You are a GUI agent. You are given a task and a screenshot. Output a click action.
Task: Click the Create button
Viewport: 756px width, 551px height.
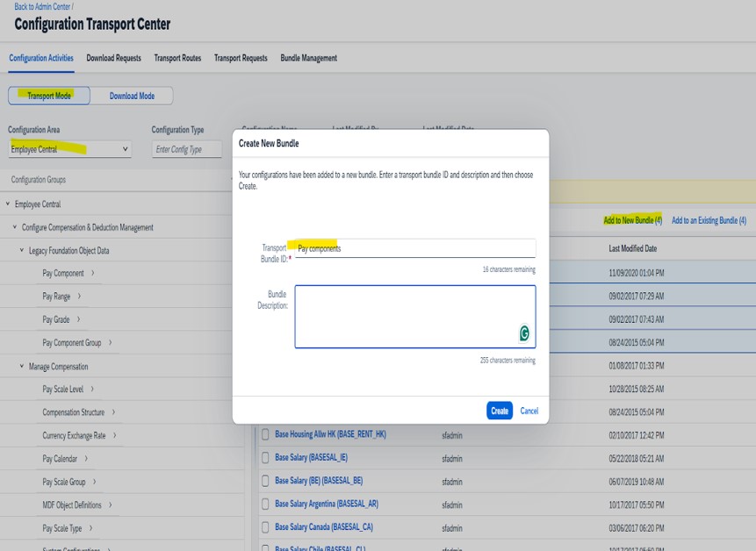coord(500,411)
